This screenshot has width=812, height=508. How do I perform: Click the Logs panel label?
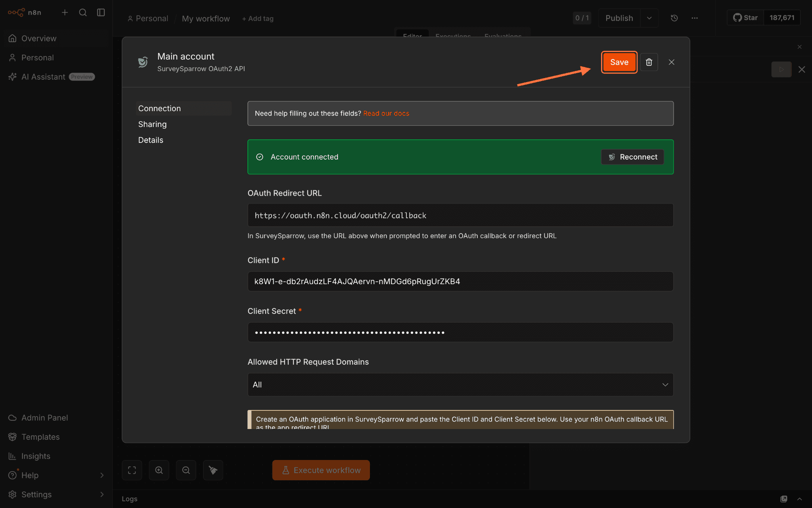[x=130, y=499]
